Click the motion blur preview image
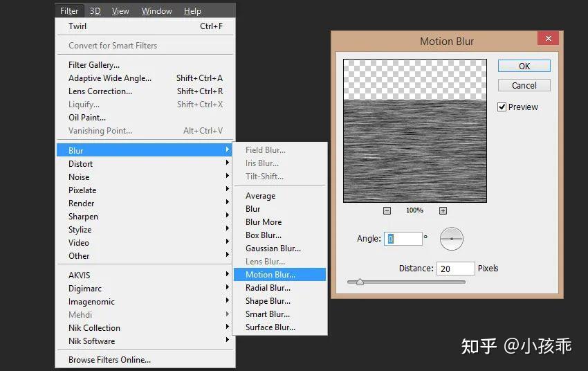 [x=415, y=131]
